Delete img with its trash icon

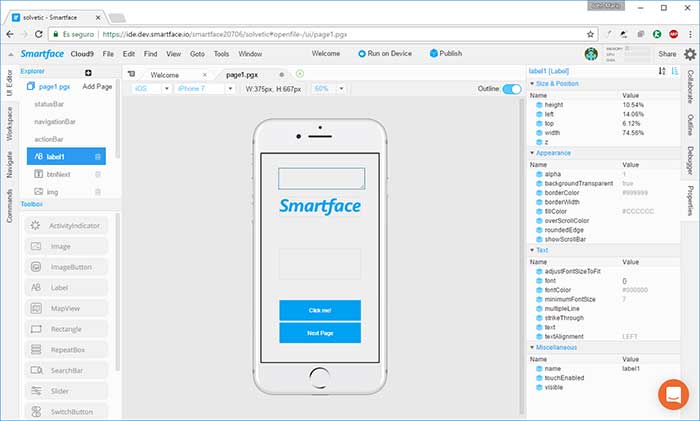(98, 192)
